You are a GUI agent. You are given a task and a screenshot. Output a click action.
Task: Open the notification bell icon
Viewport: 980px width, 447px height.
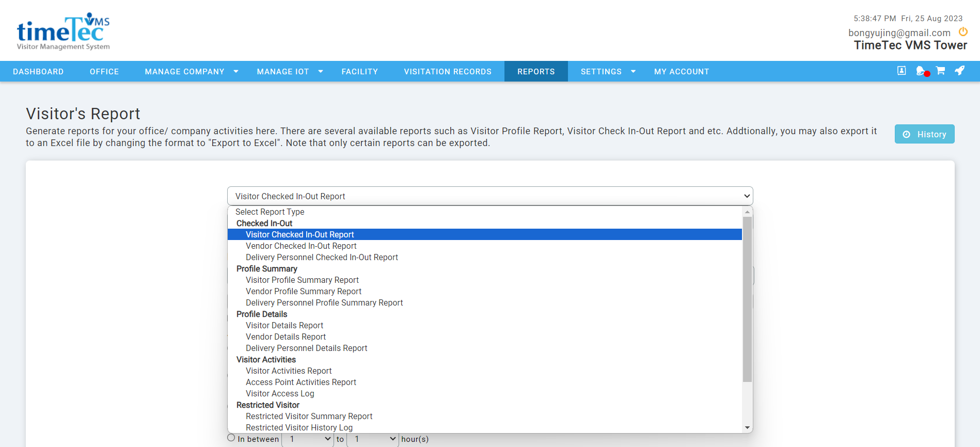[921, 71]
